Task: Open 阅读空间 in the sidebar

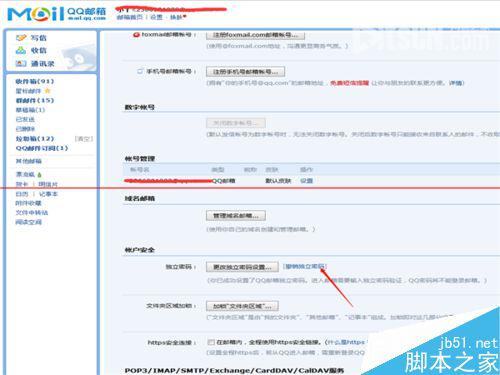Action: 28,222
